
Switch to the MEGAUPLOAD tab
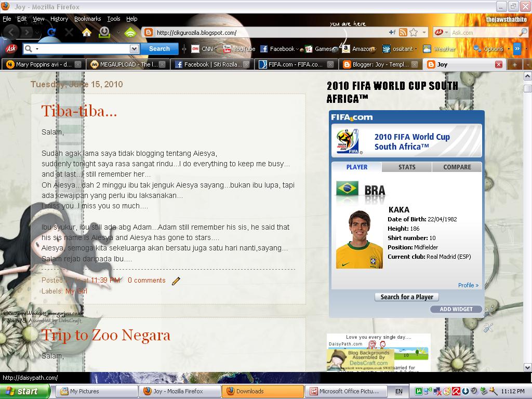[x=127, y=64]
